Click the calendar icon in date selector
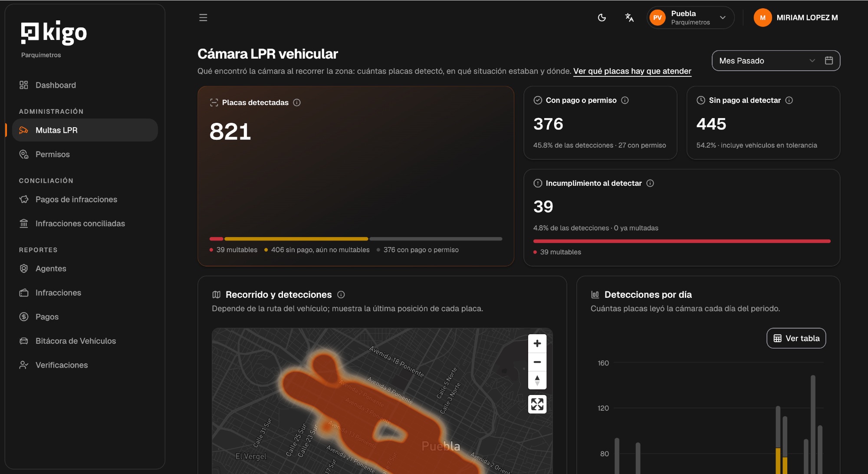 point(829,61)
